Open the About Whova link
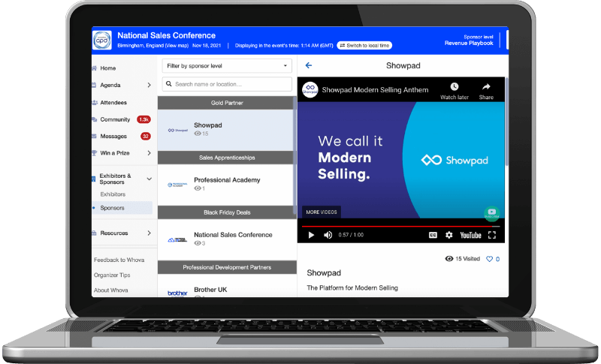 pos(110,290)
